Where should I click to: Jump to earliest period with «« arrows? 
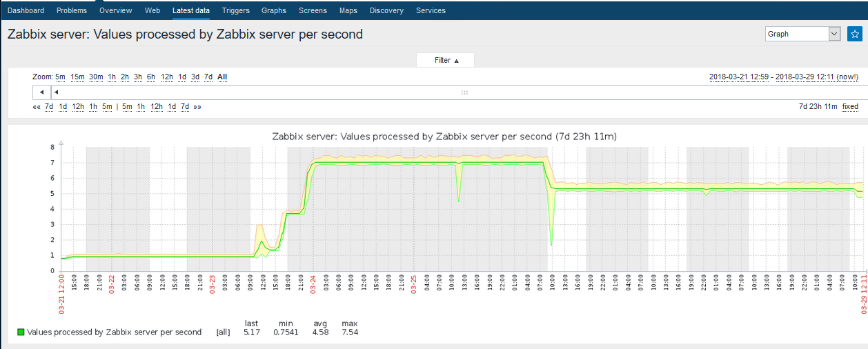[x=37, y=107]
